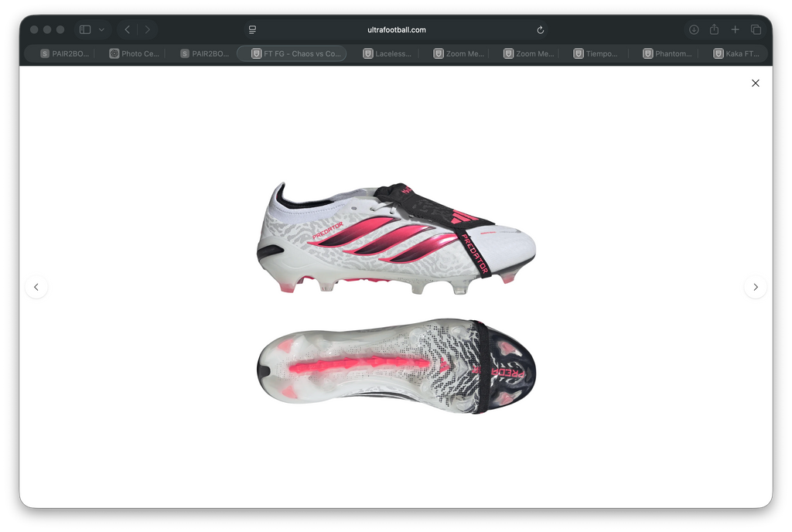Image resolution: width=792 pixels, height=532 pixels.
Task: Show the tab overview
Action: (756, 30)
